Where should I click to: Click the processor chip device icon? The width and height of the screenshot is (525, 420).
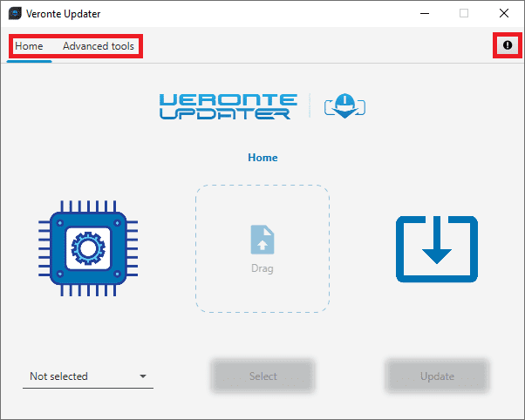click(x=88, y=248)
